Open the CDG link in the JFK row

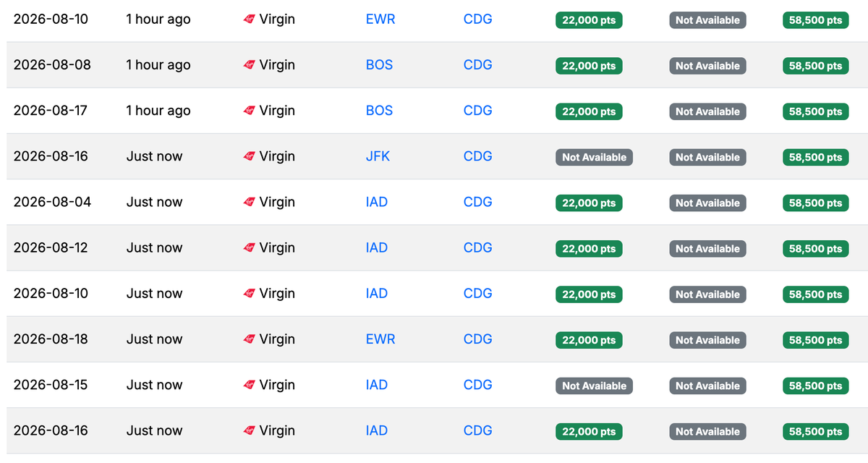(477, 156)
